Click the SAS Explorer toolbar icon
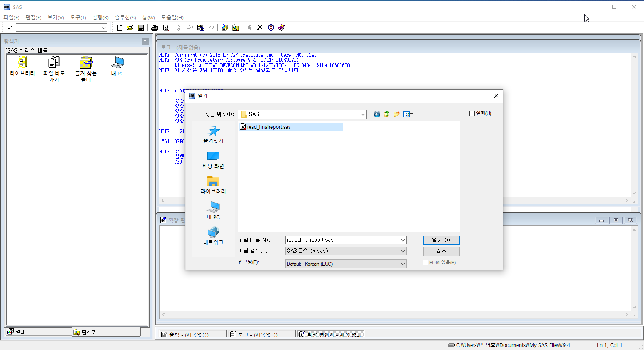644x350 pixels. (236, 28)
